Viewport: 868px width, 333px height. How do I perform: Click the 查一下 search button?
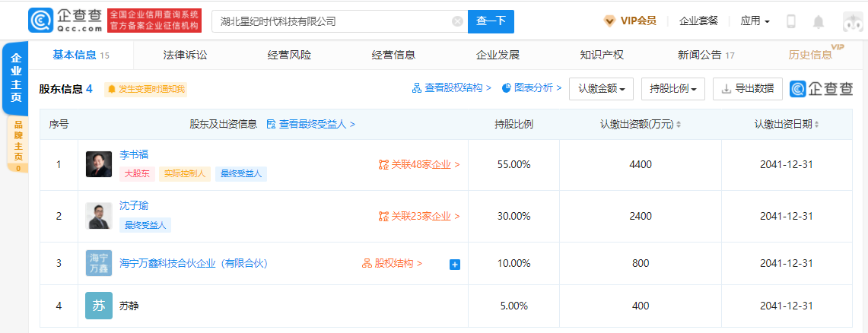coord(491,21)
